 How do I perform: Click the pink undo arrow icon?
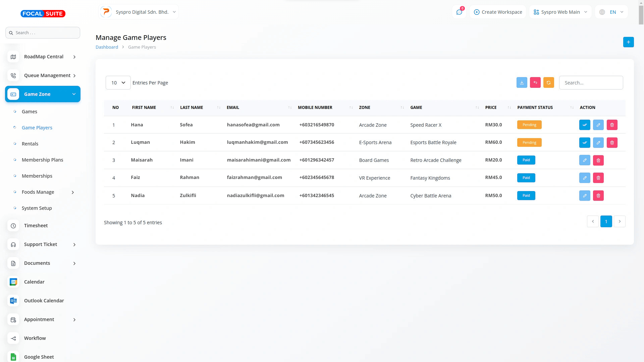pos(535,82)
